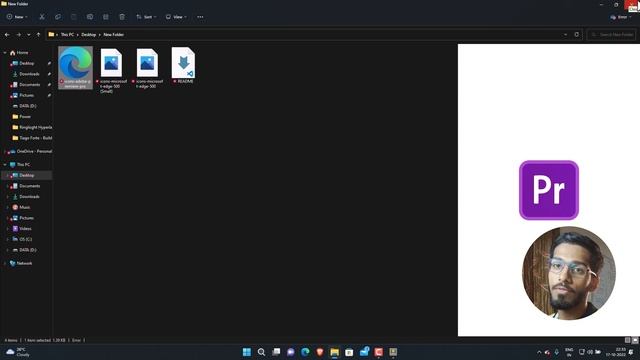
Task: Go forward with the forward arrow
Action: pos(18,35)
